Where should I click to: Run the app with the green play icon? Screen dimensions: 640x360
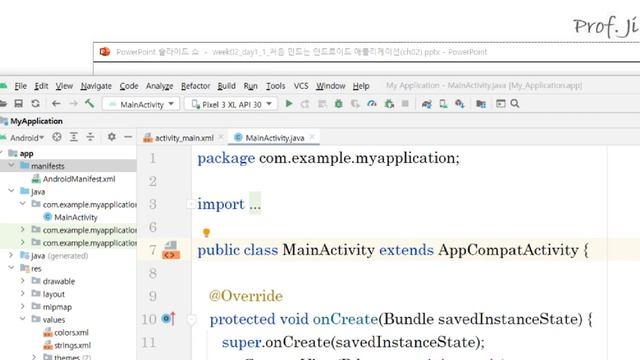(x=289, y=104)
